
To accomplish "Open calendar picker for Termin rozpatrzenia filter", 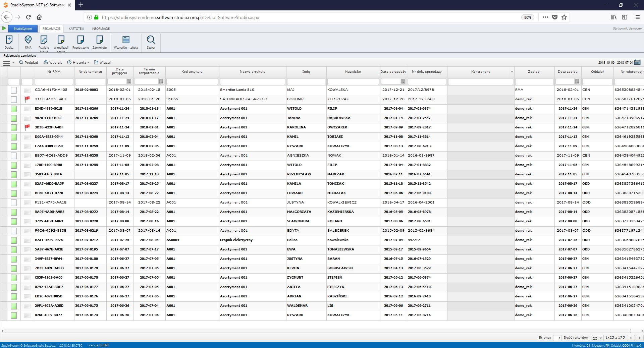I will tap(161, 81).
